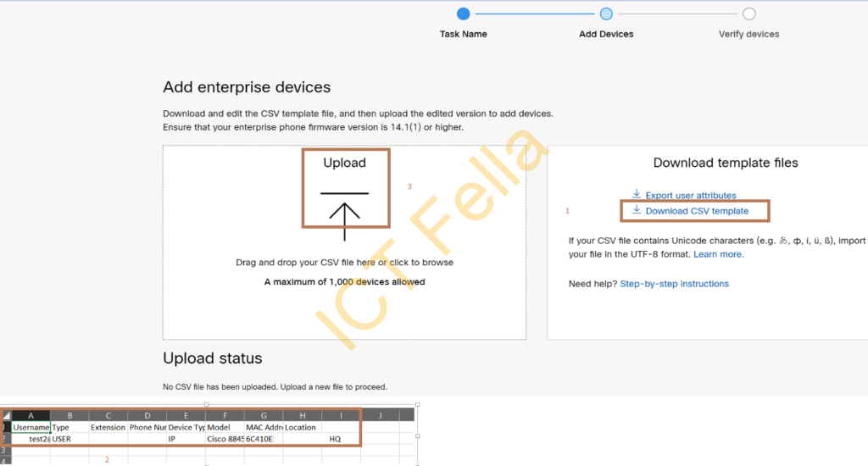Download the CSV template file
The width and height of the screenshot is (868, 466).
697,211
